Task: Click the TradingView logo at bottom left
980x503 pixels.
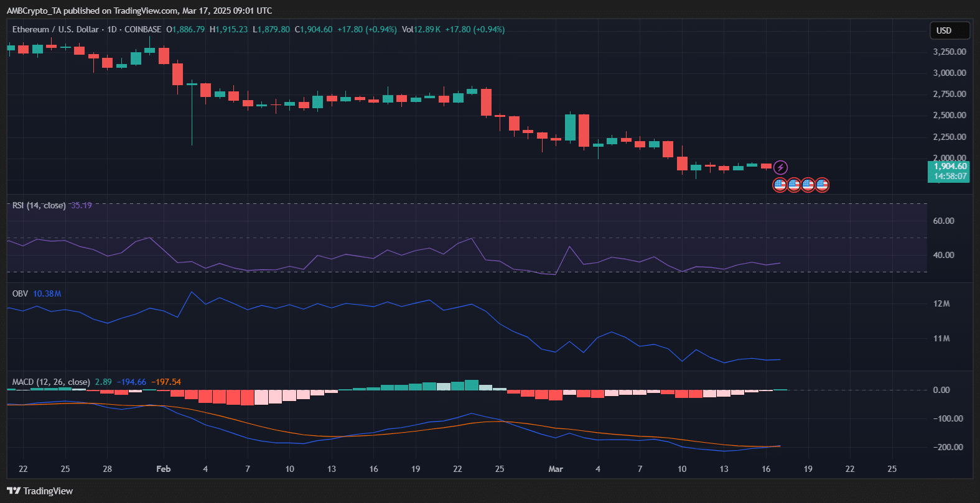Action: (40, 491)
